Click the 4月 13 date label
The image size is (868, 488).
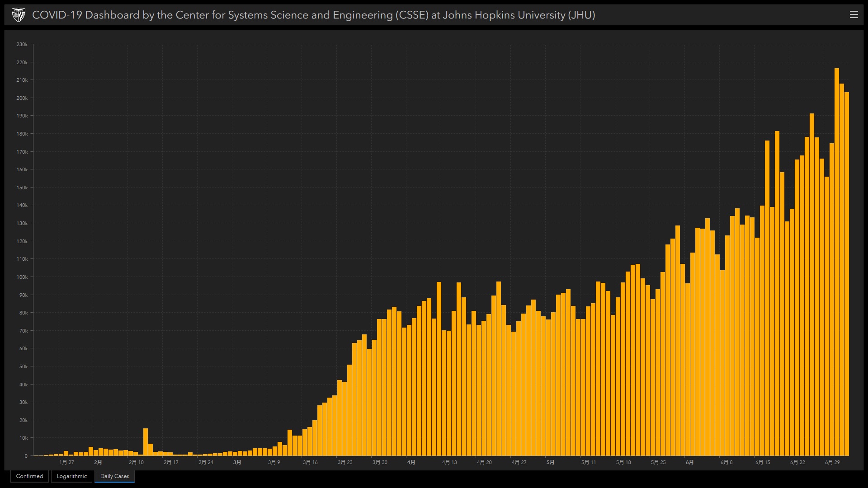pos(449,462)
